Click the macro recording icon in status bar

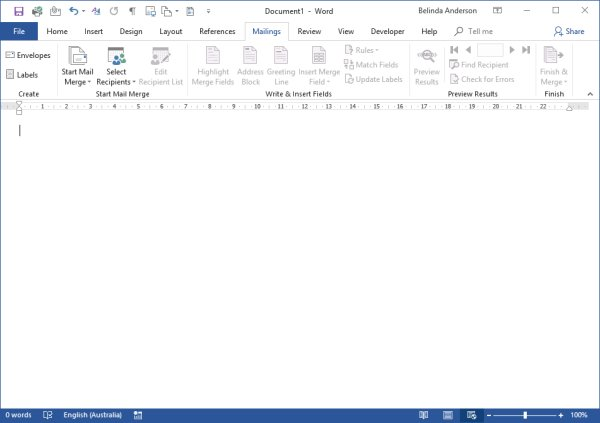138,415
